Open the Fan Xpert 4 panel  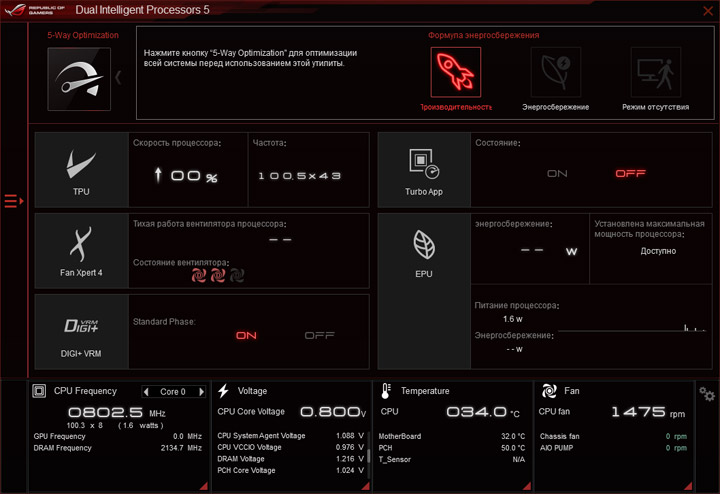pos(81,251)
